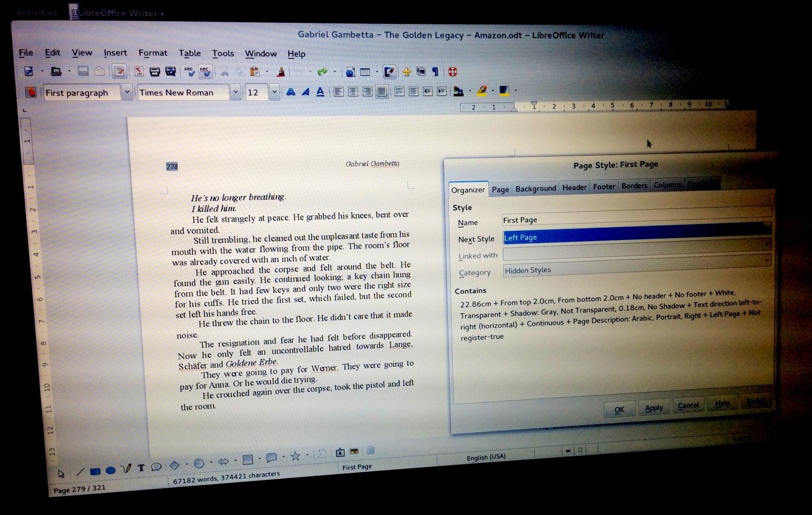
Task: Open the Format menu
Action: pyautogui.click(x=153, y=53)
